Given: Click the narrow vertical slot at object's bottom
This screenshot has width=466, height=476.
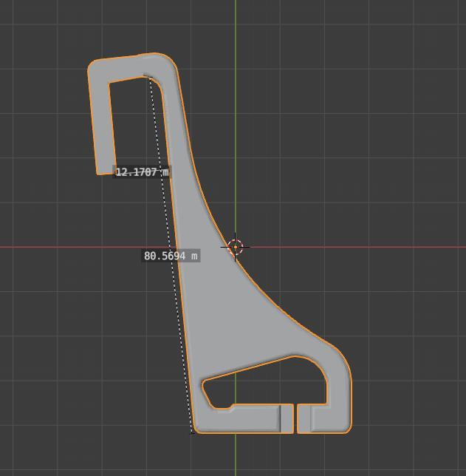Looking at the screenshot, I should click(295, 418).
